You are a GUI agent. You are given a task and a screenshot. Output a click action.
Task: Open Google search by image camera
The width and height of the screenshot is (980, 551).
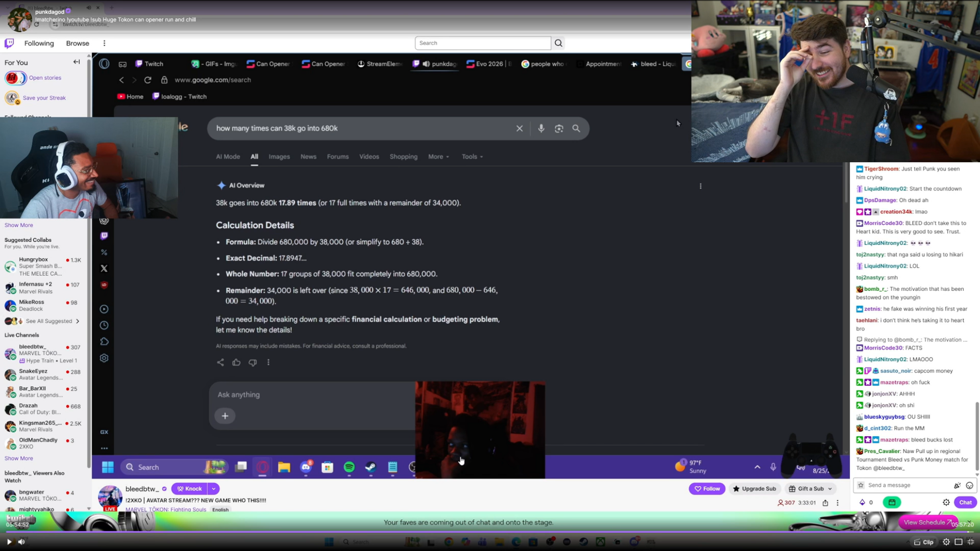pyautogui.click(x=559, y=129)
